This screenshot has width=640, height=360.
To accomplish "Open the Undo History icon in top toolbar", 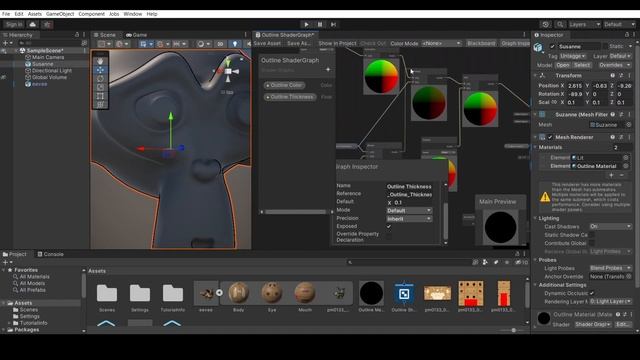I will click(546, 24).
